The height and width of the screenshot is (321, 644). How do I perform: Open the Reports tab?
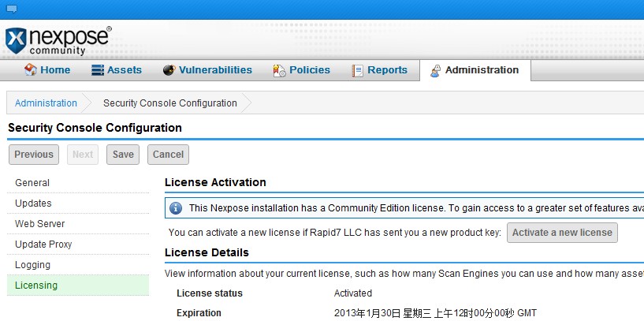point(379,70)
